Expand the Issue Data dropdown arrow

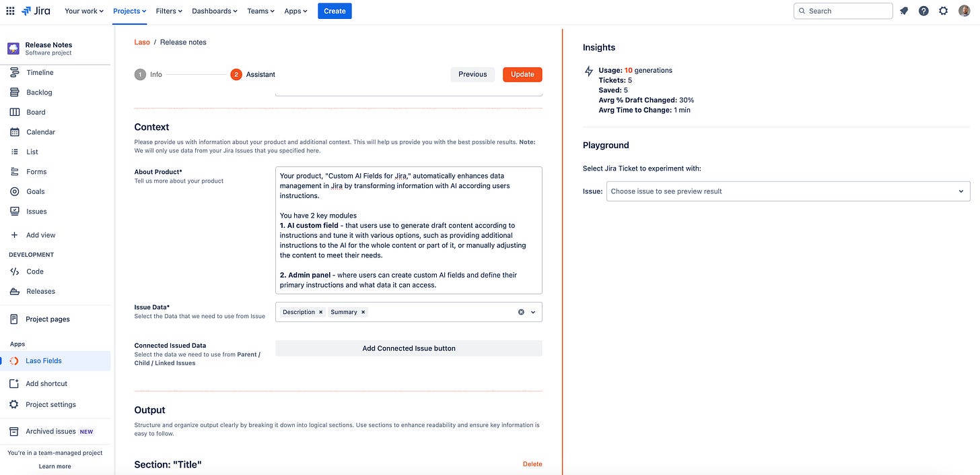click(x=533, y=312)
